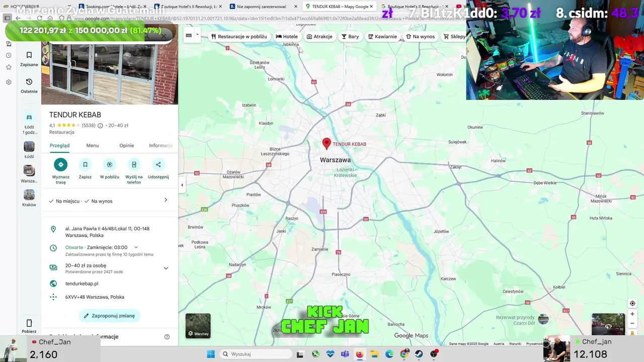The height and width of the screenshot is (362, 644).
Task: Open the Ostatnie recent history panel
Action: click(x=29, y=85)
